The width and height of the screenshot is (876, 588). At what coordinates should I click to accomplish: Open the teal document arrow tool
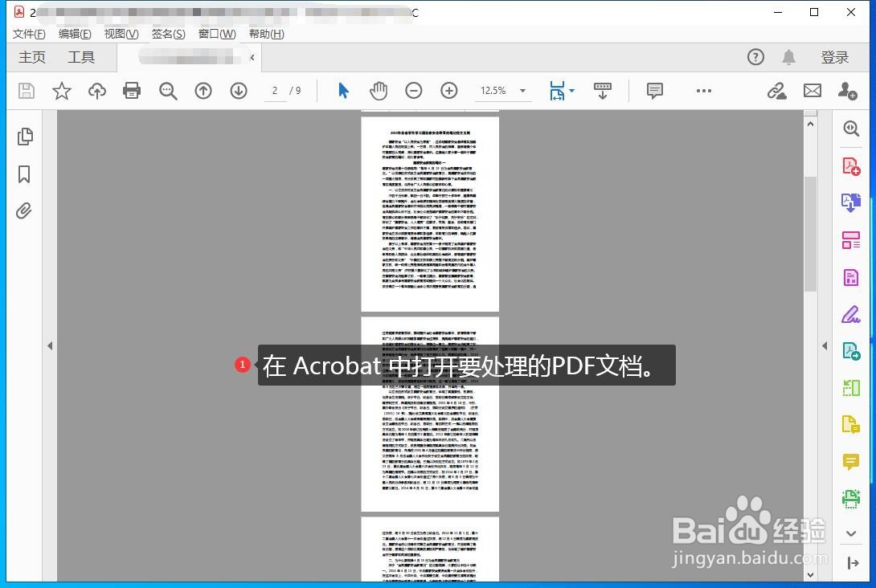coord(851,351)
